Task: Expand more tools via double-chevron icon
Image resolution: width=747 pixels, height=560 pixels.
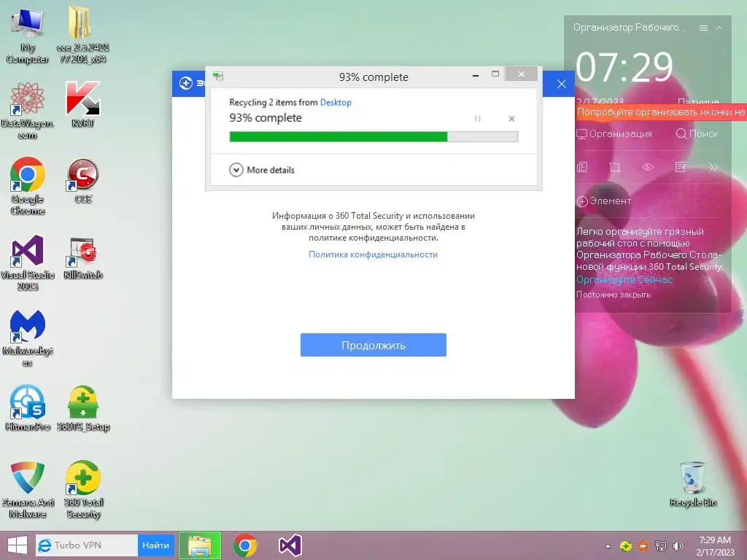Action: click(713, 167)
